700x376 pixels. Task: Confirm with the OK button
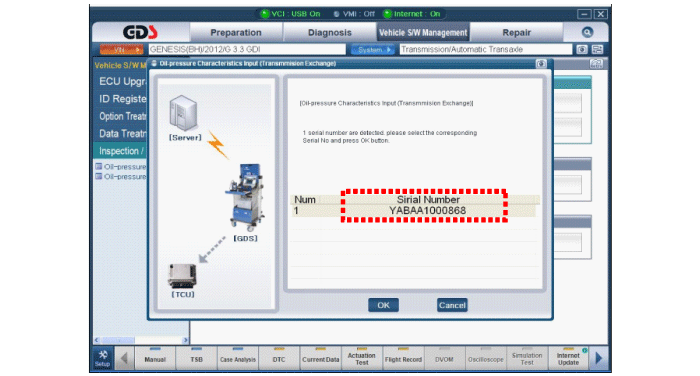coord(383,305)
